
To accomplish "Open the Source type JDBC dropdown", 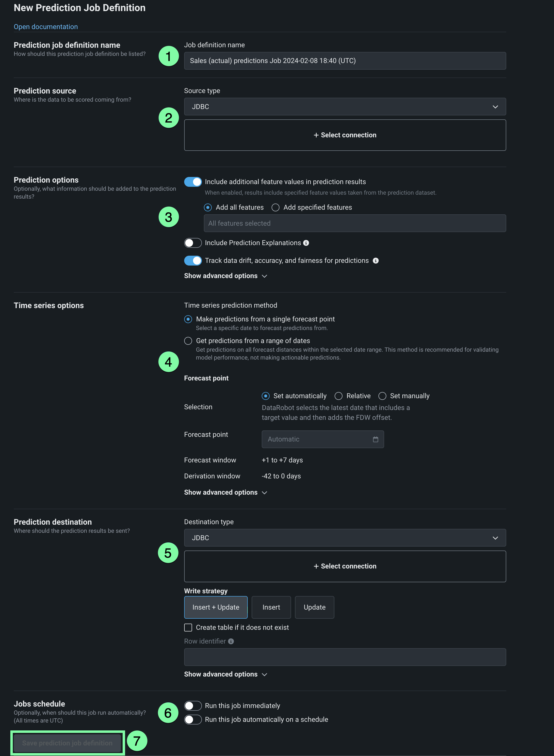I will pos(345,107).
